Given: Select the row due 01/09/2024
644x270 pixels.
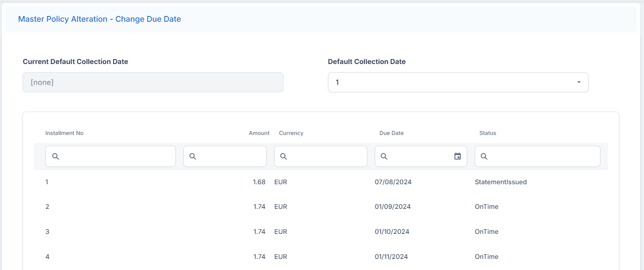Looking at the screenshot, I should pyautogui.click(x=321, y=207).
